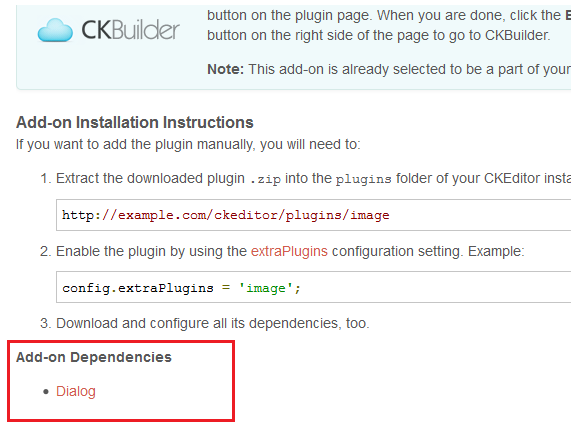
Task: Click the bullet point before Dialog
Action: point(46,392)
